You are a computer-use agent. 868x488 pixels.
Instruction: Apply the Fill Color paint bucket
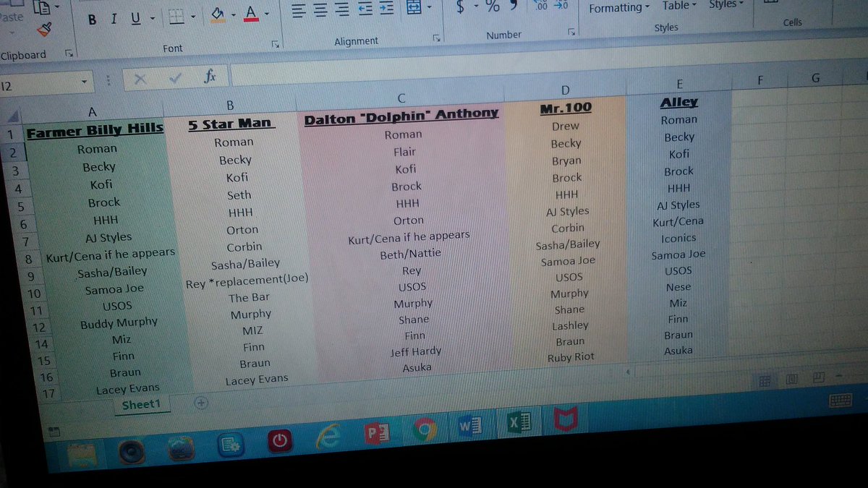tap(218, 14)
